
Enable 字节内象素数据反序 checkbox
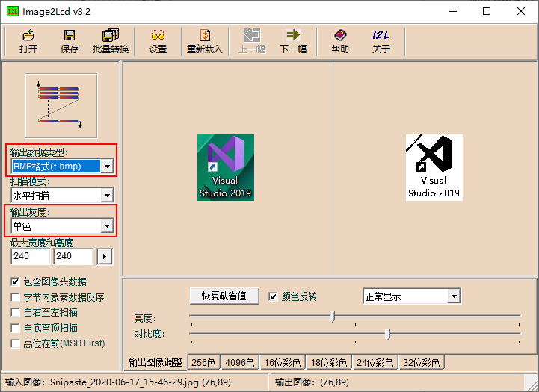(15, 297)
